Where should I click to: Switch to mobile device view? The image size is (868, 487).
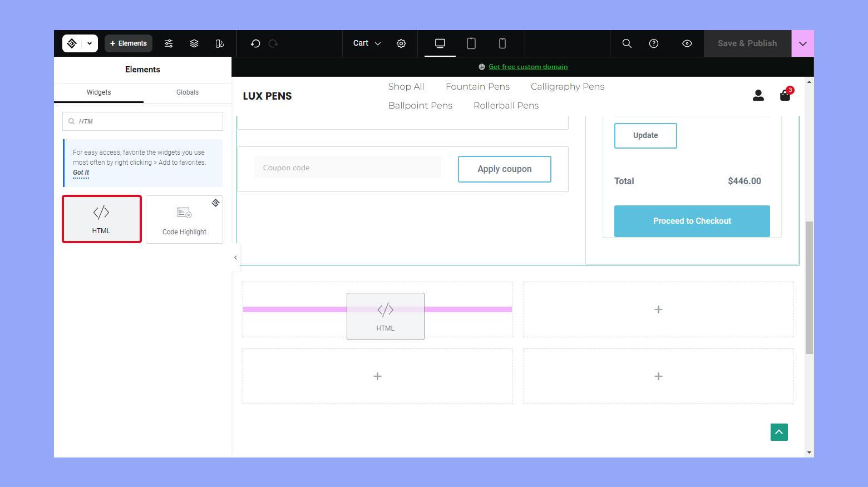tap(502, 43)
